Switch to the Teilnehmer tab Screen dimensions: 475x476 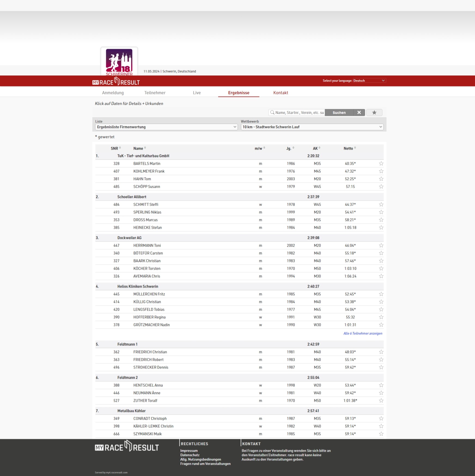(x=155, y=93)
